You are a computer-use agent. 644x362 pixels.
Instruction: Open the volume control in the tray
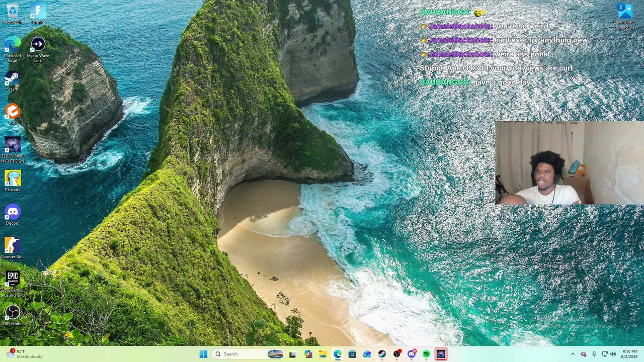(x=613, y=354)
